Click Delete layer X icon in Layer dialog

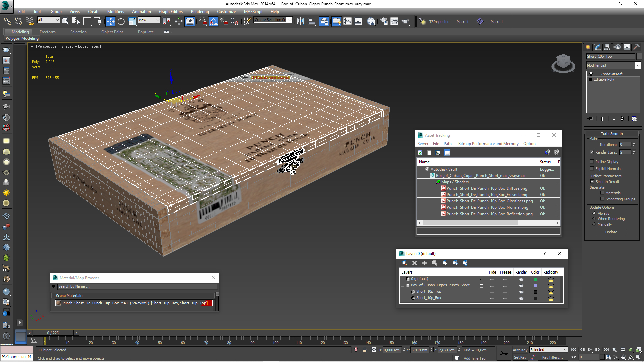tap(415, 263)
